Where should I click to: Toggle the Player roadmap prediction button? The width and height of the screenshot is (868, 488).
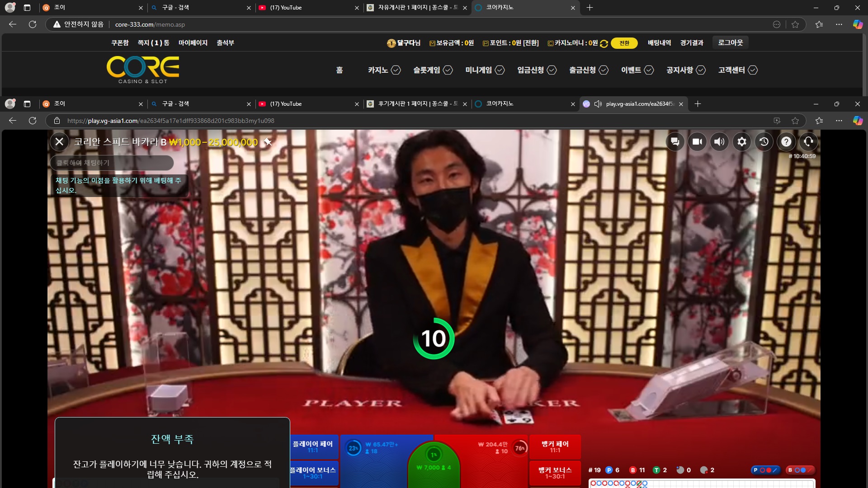click(765, 470)
